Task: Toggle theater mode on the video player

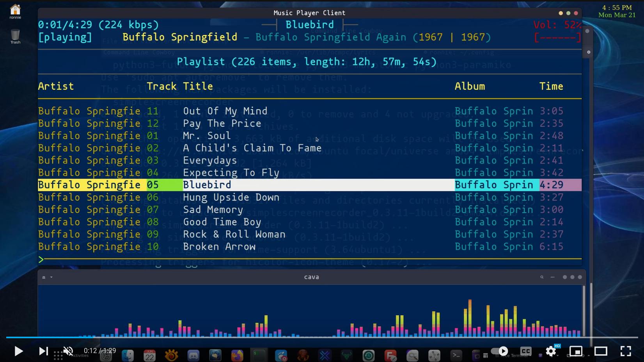Action: click(x=601, y=351)
